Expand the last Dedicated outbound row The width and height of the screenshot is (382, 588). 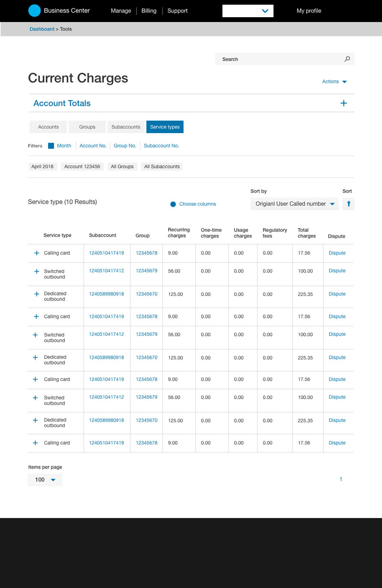pyautogui.click(x=35, y=420)
